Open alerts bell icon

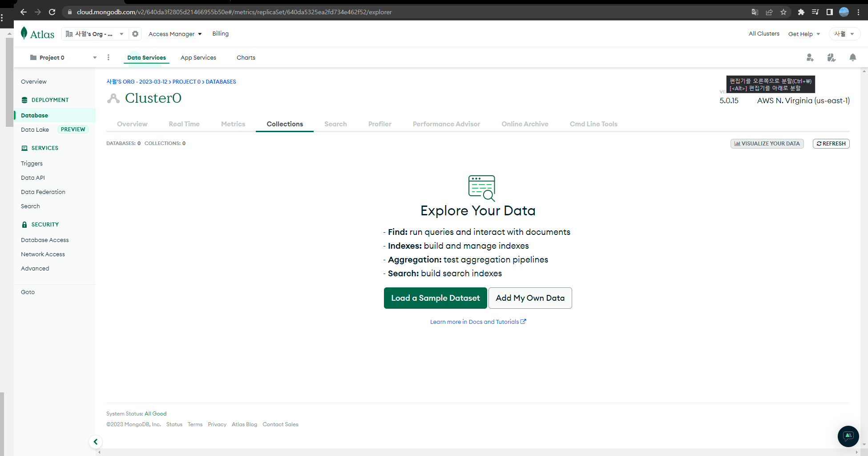[x=852, y=57]
